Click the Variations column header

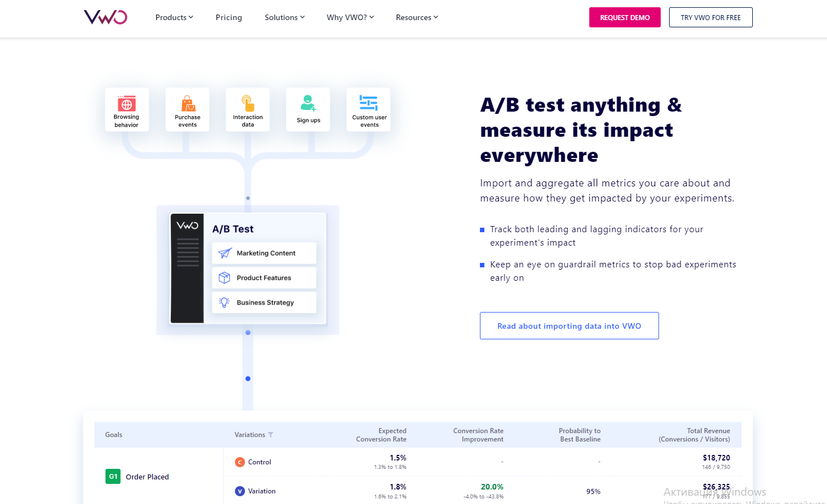pos(250,435)
